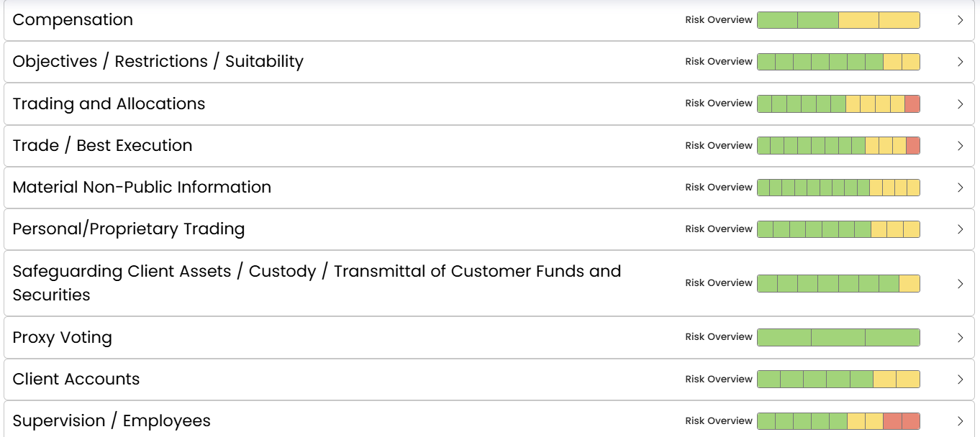Expand the Objectives / Restrictions / Suitability section
The width and height of the screenshot is (980, 437).
[960, 61]
